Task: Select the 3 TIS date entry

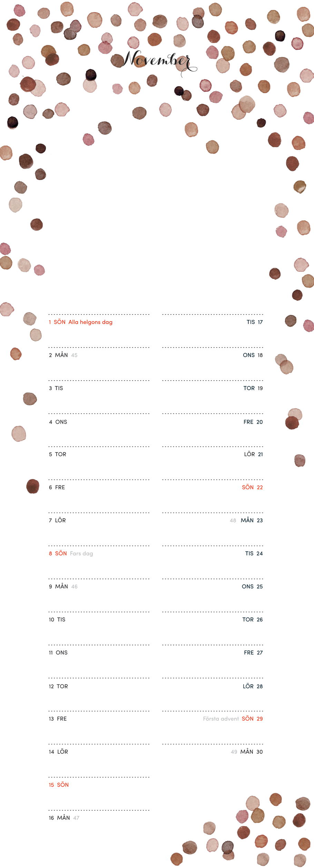Action: pyautogui.click(x=56, y=388)
